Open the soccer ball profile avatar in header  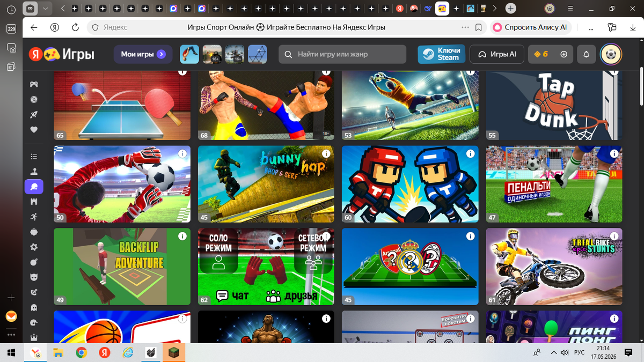coord(611,54)
